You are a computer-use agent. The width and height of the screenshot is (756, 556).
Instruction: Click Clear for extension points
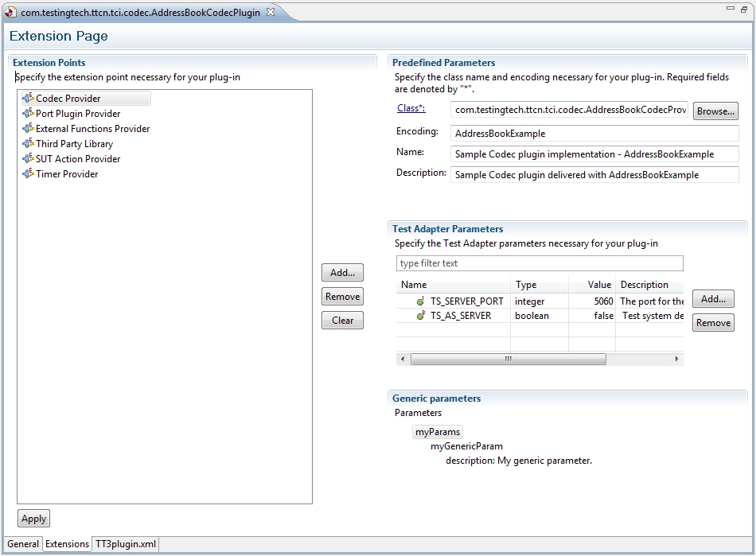coord(342,321)
